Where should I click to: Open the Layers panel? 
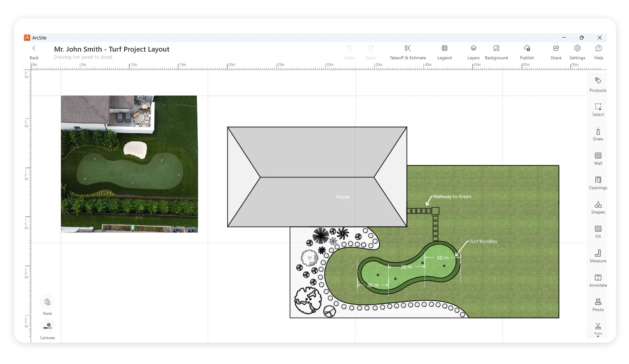pos(473,52)
